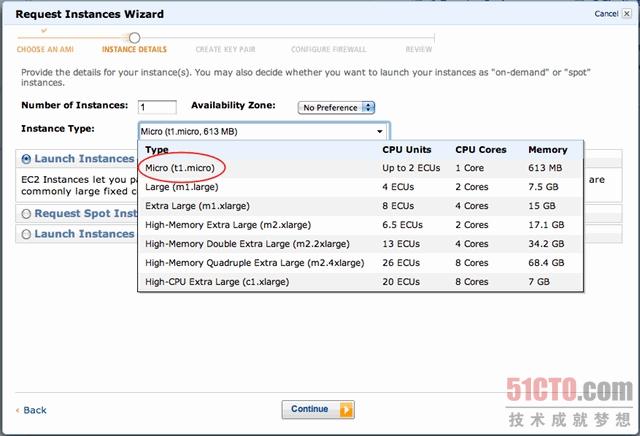Click the '8 ECUs' cell
The height and width of the screenshot is (436, 640).
click(398, 206)
